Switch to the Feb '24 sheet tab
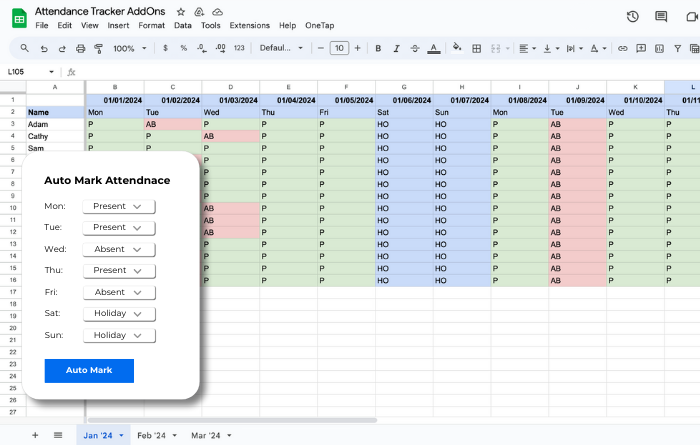The height and width of the screenshot is (445, 700). click(x=155, y=436)
